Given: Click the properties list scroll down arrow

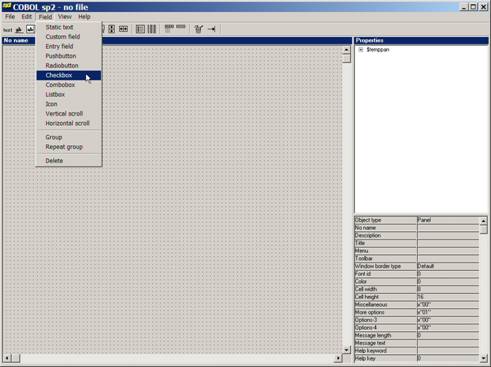Looking at the screenshot, I should 483,358.
